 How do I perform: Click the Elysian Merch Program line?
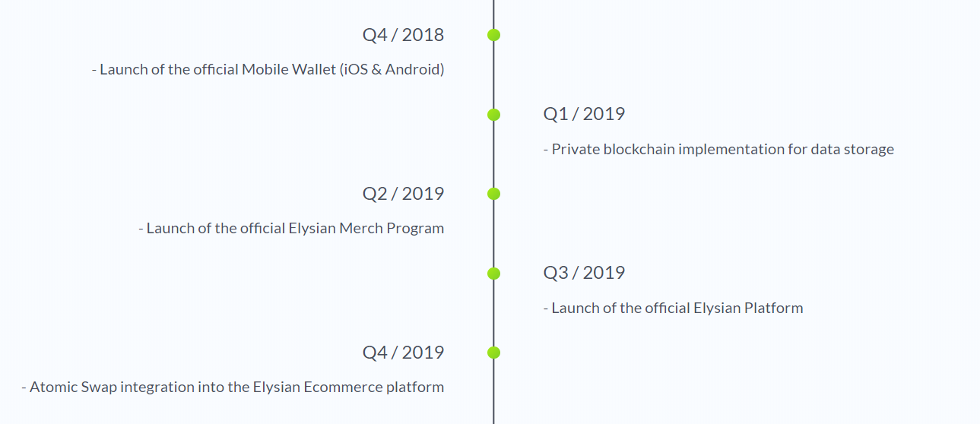[x=291, y=229]
